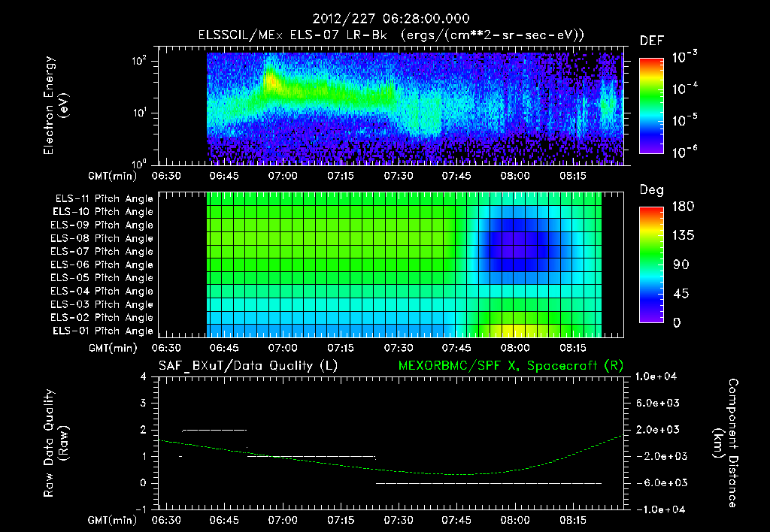Click the data quality line at level 2
This screenshot has height=532, width=770.
pyautogui.click(x=214, y=430)
